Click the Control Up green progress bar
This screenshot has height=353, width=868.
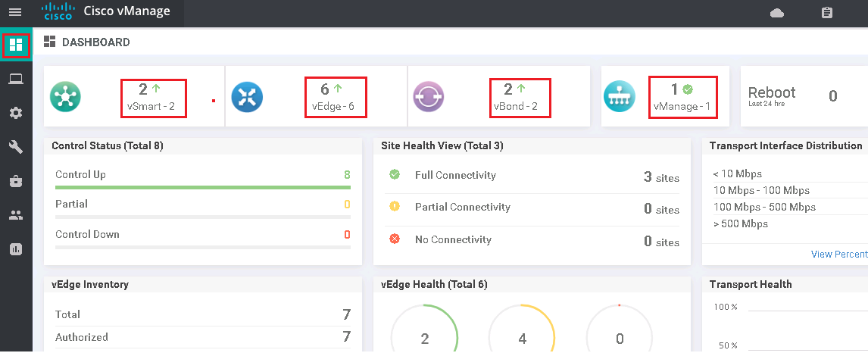[202, 187]
